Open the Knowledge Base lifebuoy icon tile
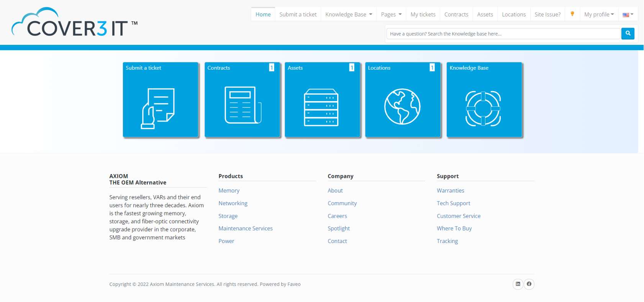The width and height of the screenshot is (644, 302). click(483, 108)
